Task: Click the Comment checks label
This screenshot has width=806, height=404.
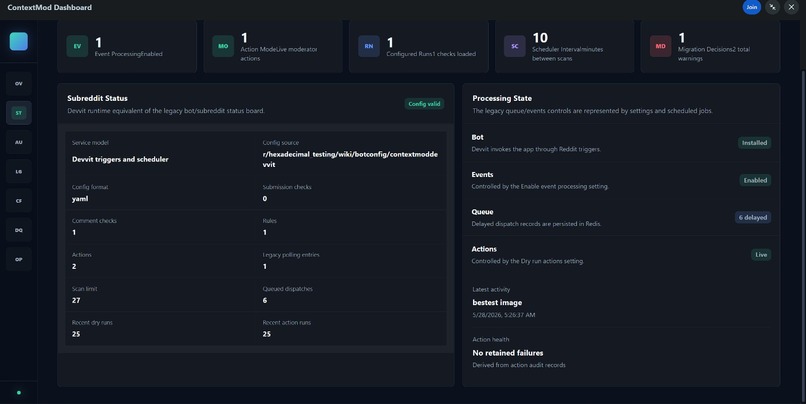Action: [x=94, y=221]
